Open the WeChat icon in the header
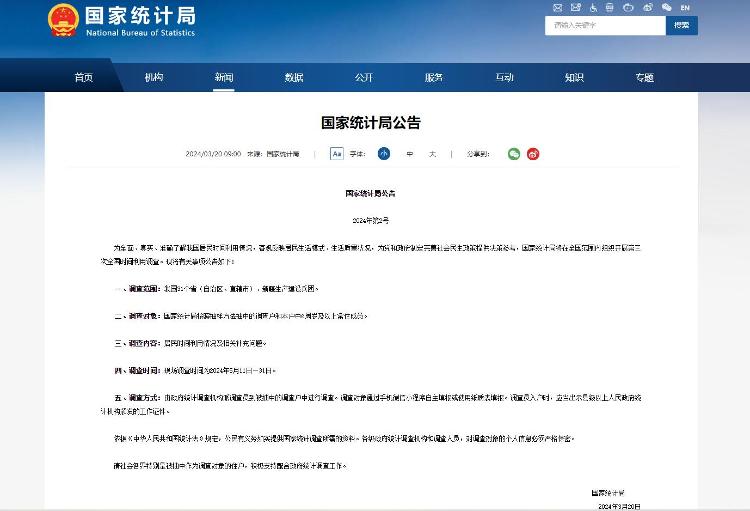The height and width of the screenshot is (511, 750). coord(666,7)
